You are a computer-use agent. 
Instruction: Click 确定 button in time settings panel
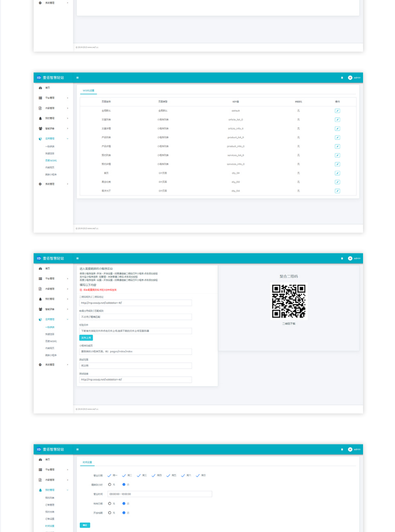pos(85,525)
